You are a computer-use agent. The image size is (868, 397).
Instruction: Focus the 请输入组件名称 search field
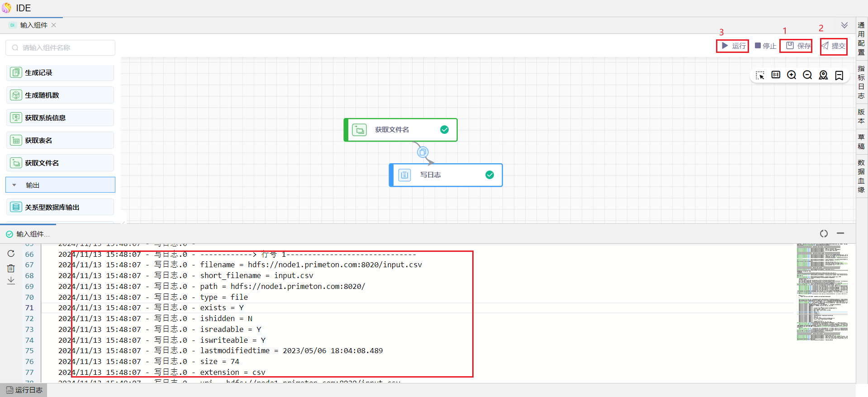60,47
